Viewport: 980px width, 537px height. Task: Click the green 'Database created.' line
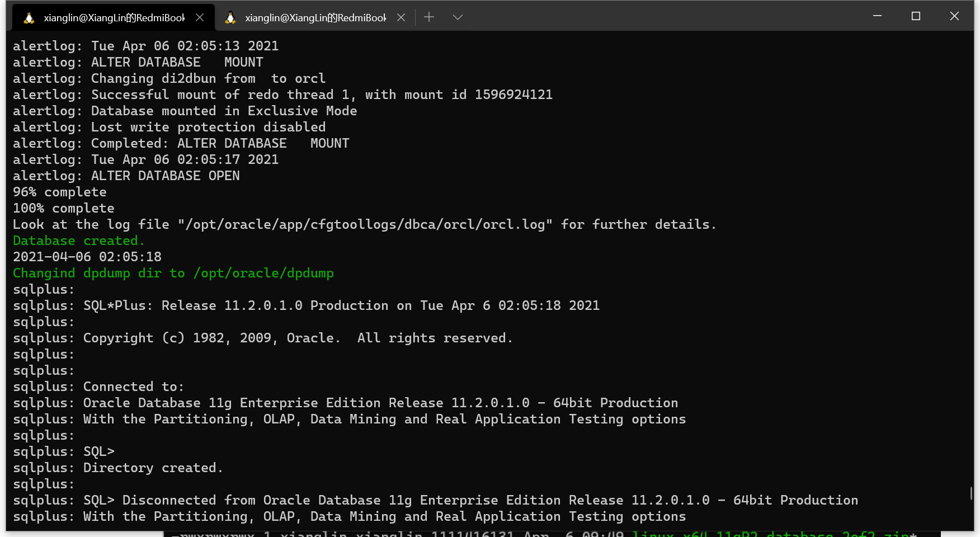[x=79, y=241]
